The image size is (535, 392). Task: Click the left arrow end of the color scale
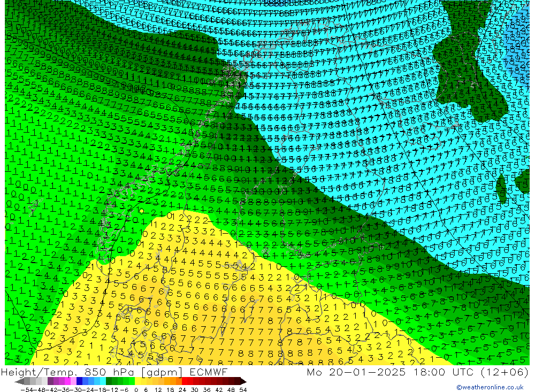20,381
